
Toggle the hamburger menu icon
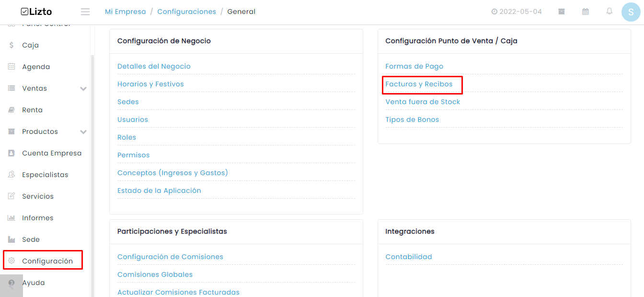(x=85, y=12)
